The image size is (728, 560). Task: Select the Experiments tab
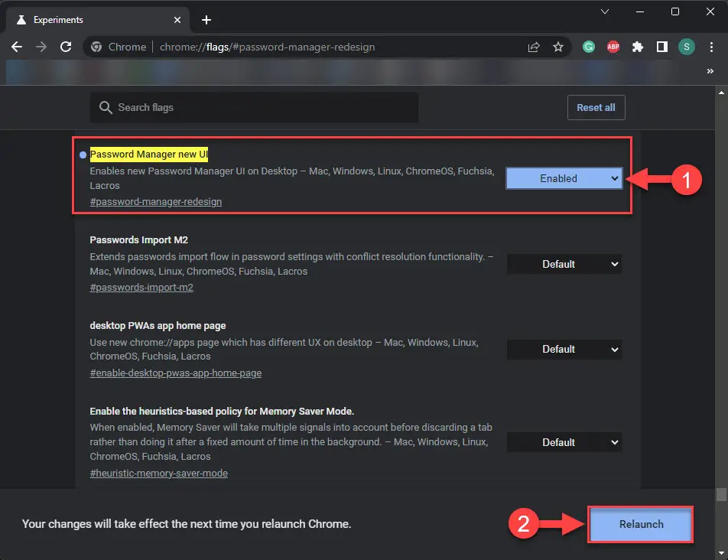tap(98, 20)
